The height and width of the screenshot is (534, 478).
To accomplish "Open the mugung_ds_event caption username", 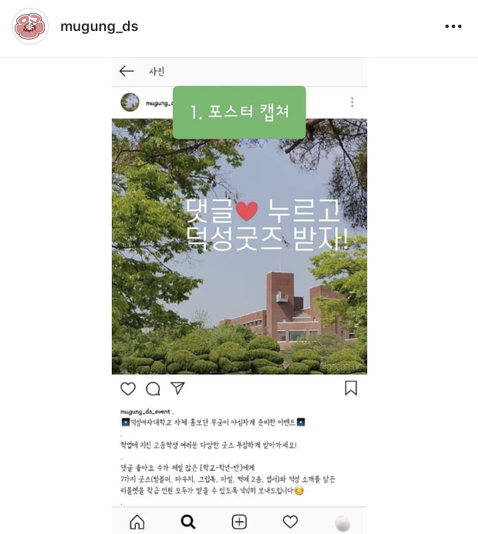I will [145, 412].
